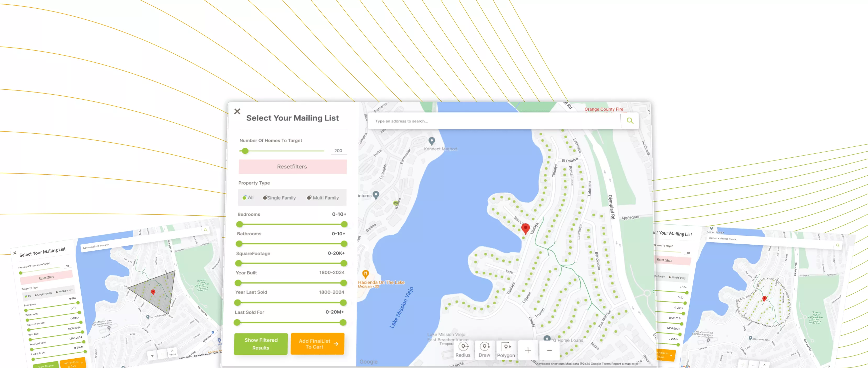
Task: Click the red location pin on map
Action: tap(525, 228)
